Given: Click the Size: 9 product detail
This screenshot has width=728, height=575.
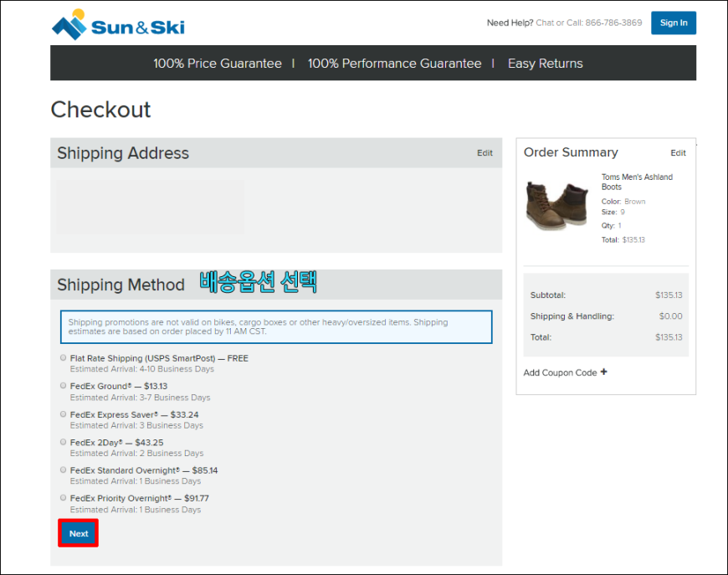Looking at the screenshot, I should (613, 212).
